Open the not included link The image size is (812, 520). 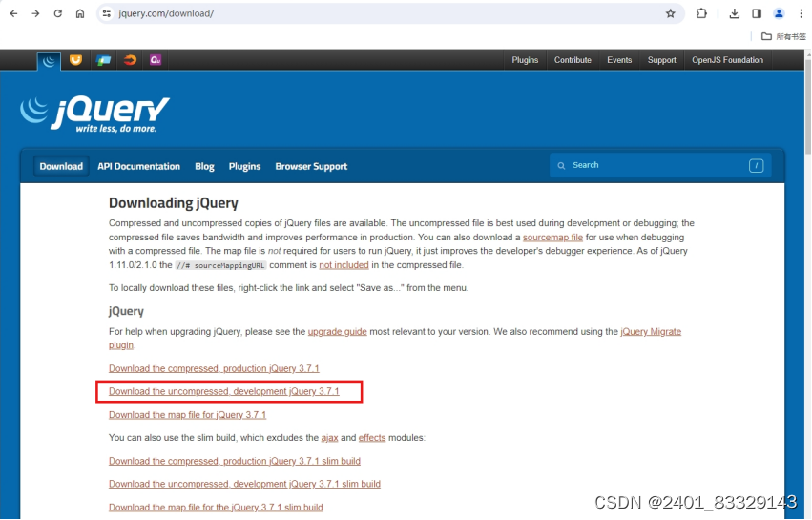[344, 265]
